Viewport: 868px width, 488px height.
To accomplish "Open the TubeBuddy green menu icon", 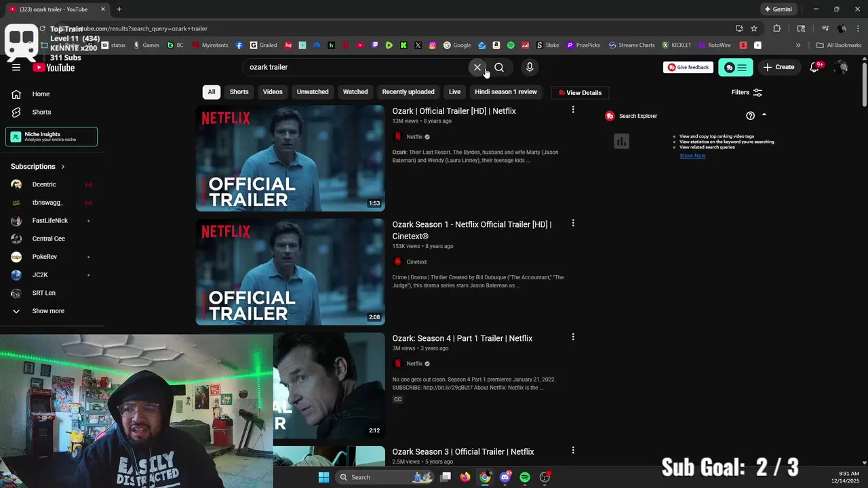I will 735,67.
